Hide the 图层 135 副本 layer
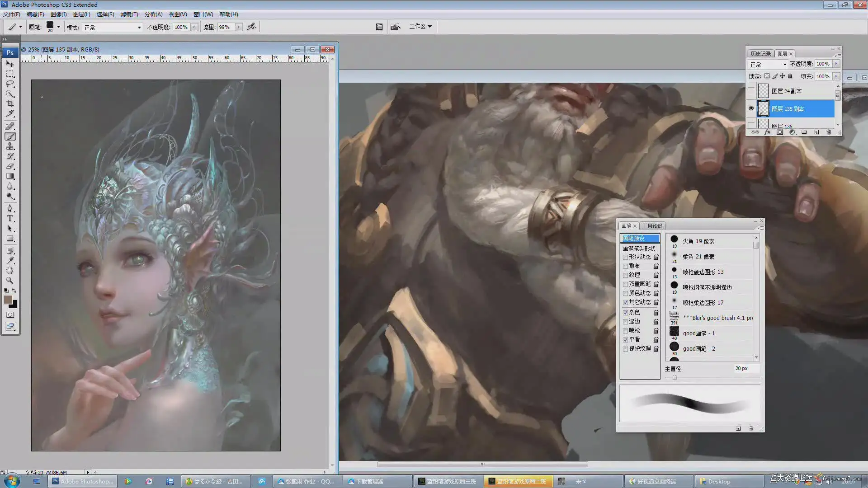 click(751, 108)
